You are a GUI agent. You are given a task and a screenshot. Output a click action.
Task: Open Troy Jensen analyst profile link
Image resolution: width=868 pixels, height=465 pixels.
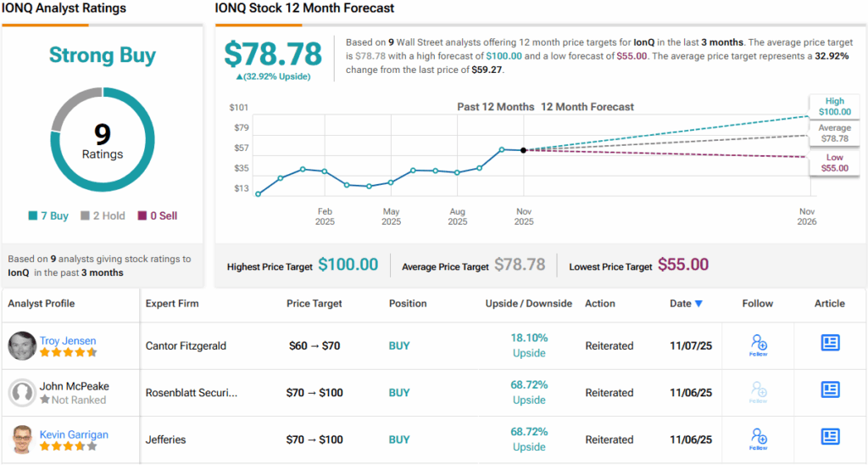point(68,340)
